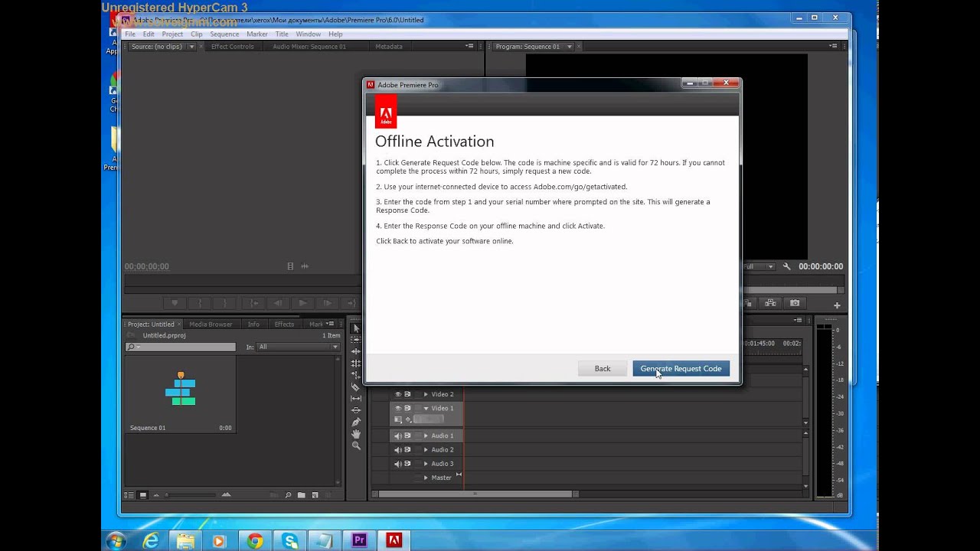Open Program monitor settings wrench

click(786, 266)
